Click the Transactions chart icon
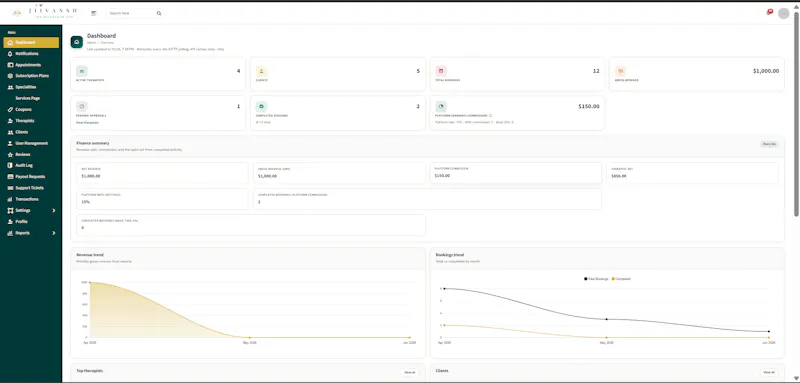This screenshot has width=800, height=383. pyautogui.click(x=10, y=199)
